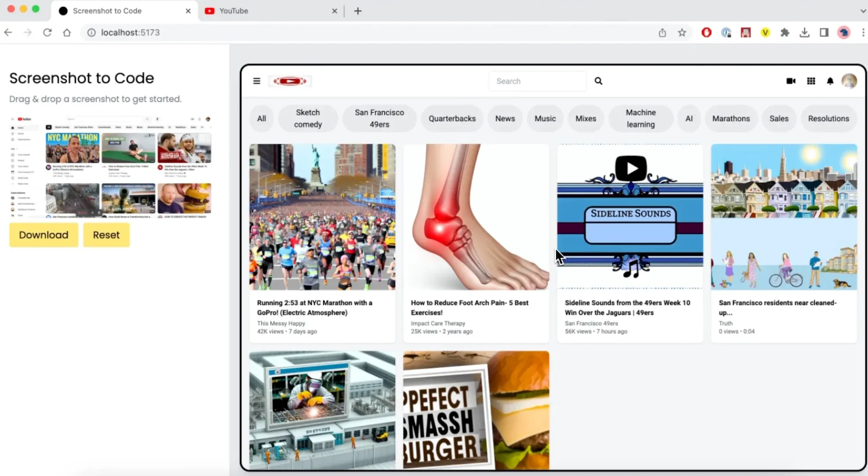
Task: Open a new browser tab
Action: click(357, 11)
